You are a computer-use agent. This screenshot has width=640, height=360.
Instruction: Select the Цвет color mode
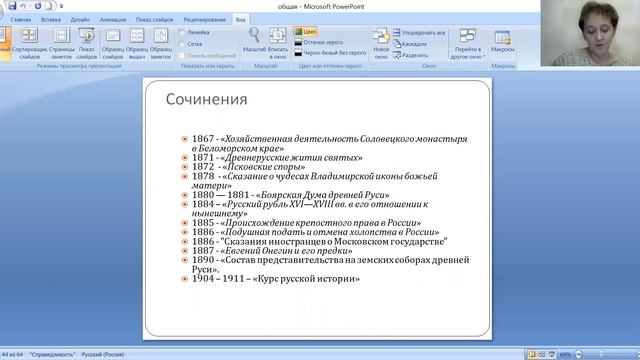pyautogui.click(x=305, y=32)
